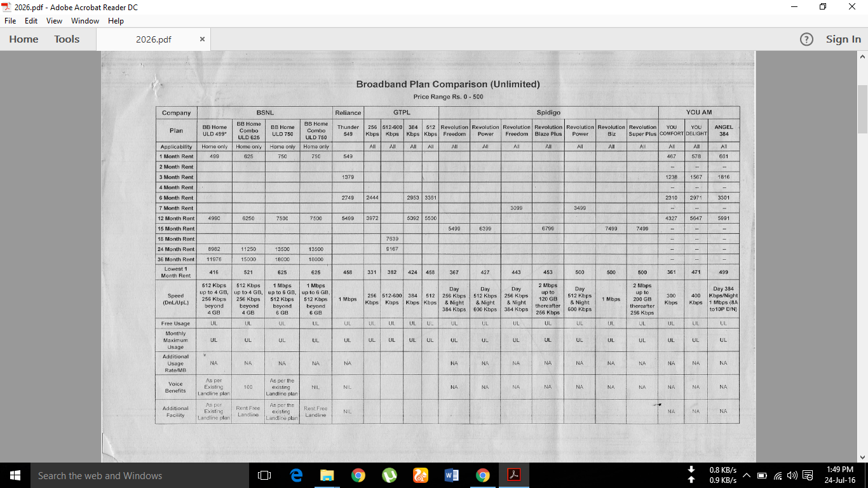Open the File menu
This screenshot has width=868, height=488.
(x=10, y=21)
